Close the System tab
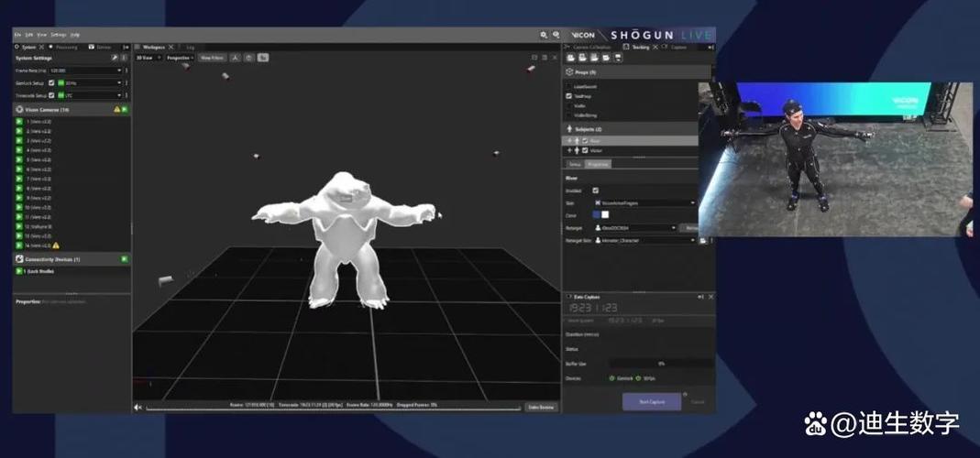This screenshot has height=458, width=980. coord(42,48)
